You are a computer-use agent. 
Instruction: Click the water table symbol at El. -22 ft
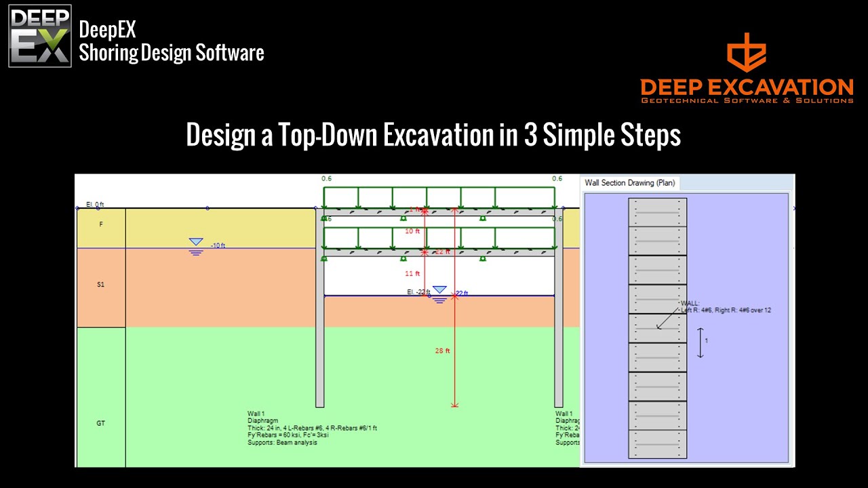pyautogui.click(x=440, y=293)
